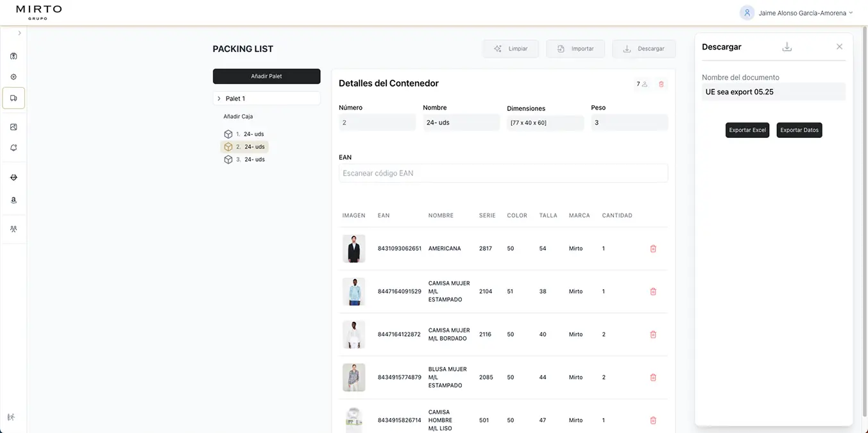The image size is (868, 433).
Task: Click Añadir Caja link
Action: tap(238, 117)
